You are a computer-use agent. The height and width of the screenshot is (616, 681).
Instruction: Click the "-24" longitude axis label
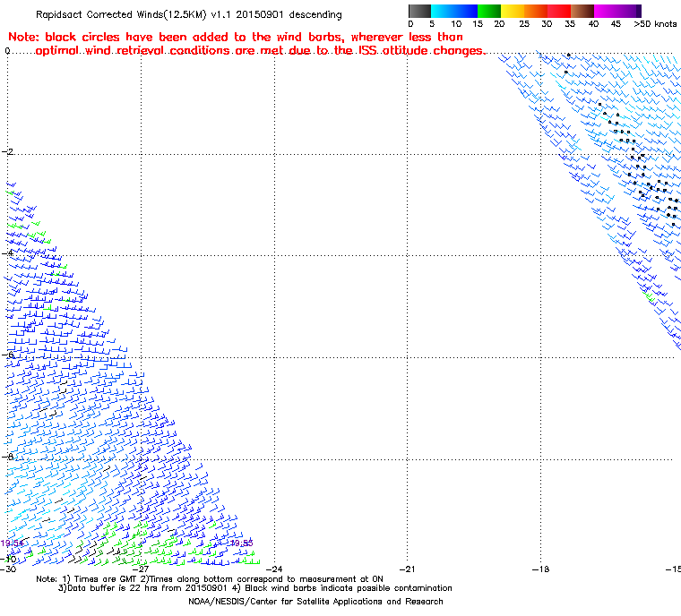coord(274,569)
